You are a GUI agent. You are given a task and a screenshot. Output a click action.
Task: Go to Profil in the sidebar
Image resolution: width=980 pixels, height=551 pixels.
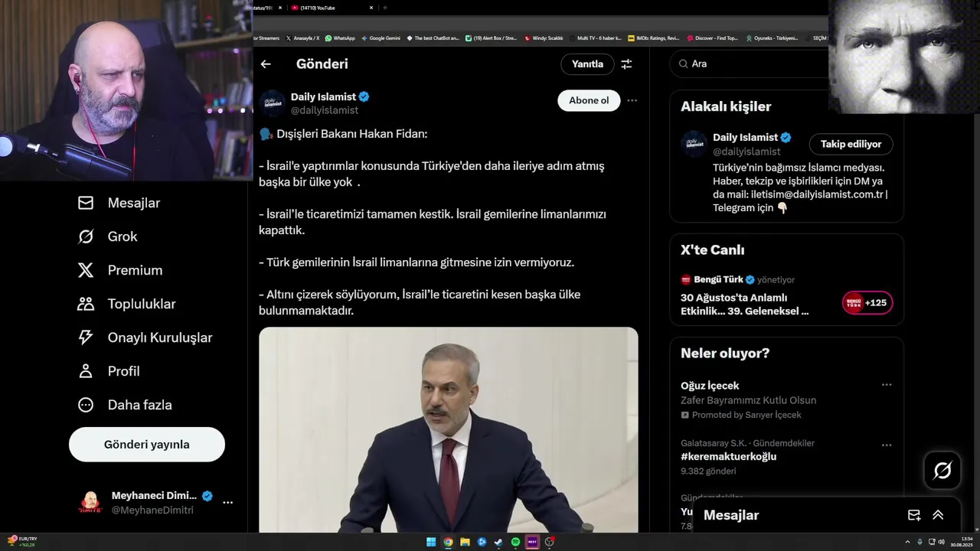pyautogui.click(x=109, y=371)
